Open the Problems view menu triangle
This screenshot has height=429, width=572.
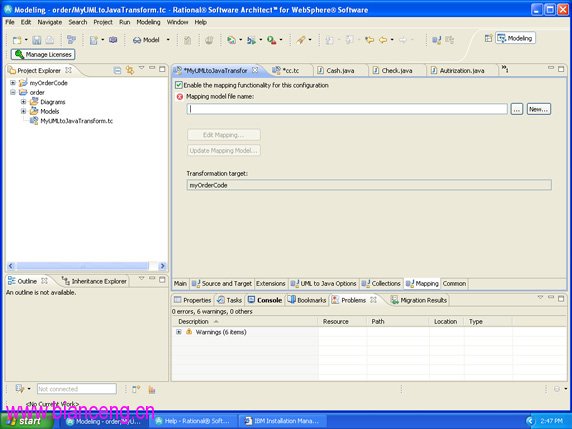(x=540, y=298)
